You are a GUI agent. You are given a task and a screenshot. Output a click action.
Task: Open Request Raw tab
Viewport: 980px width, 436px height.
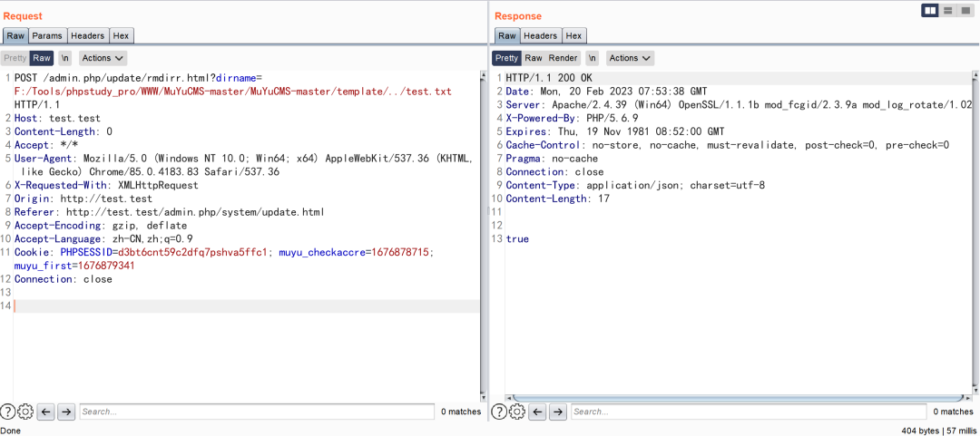tap(15, 35)
